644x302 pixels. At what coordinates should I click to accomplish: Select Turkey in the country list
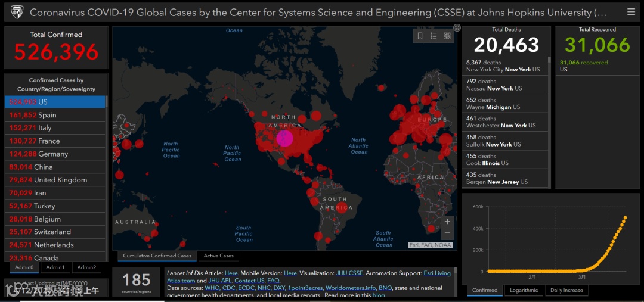55,206
